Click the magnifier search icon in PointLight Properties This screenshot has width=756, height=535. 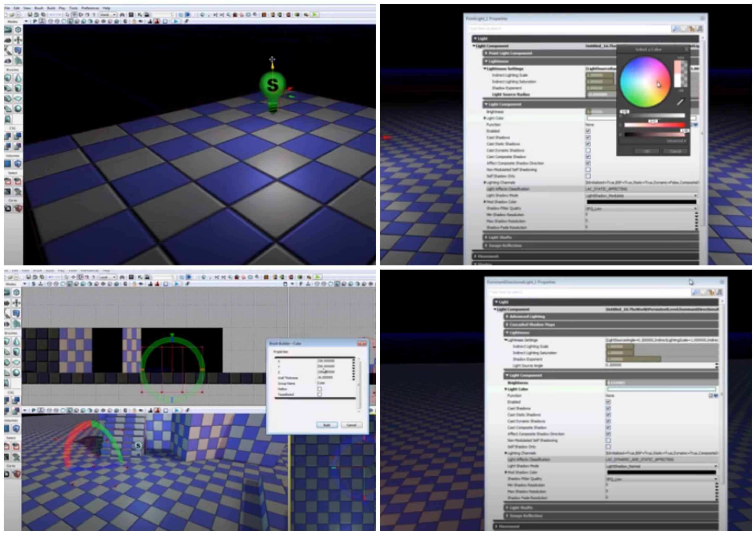[x=675, y=29]
